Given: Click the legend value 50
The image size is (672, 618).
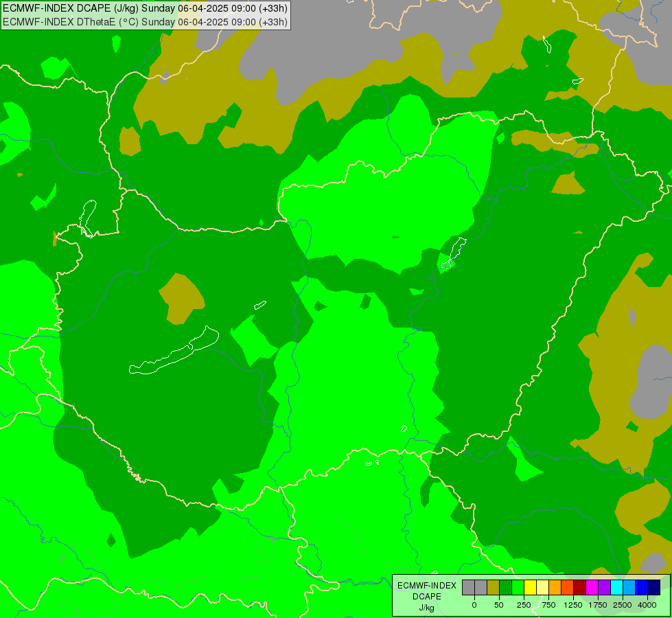Looking at the screenshot, I should coord(499,605).
